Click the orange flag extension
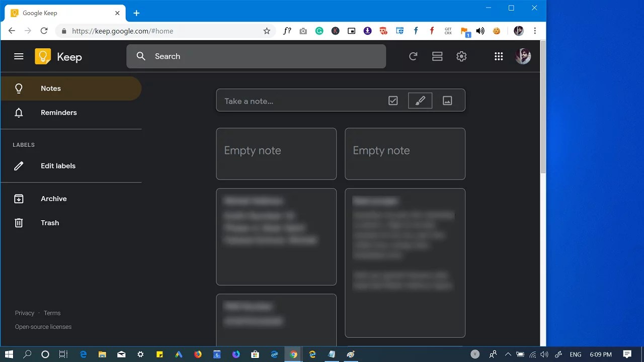The width and height of the screenshot is (644, 362). tap(464, 31)
